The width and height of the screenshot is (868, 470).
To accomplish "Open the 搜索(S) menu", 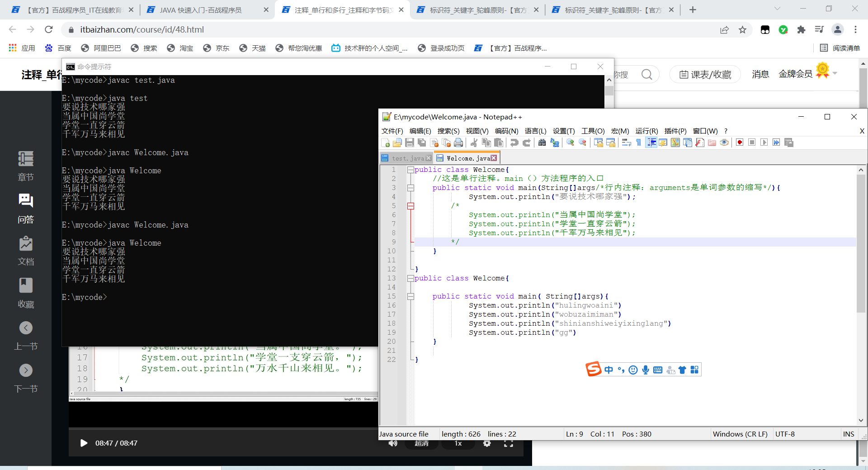I will pos(448,131).
